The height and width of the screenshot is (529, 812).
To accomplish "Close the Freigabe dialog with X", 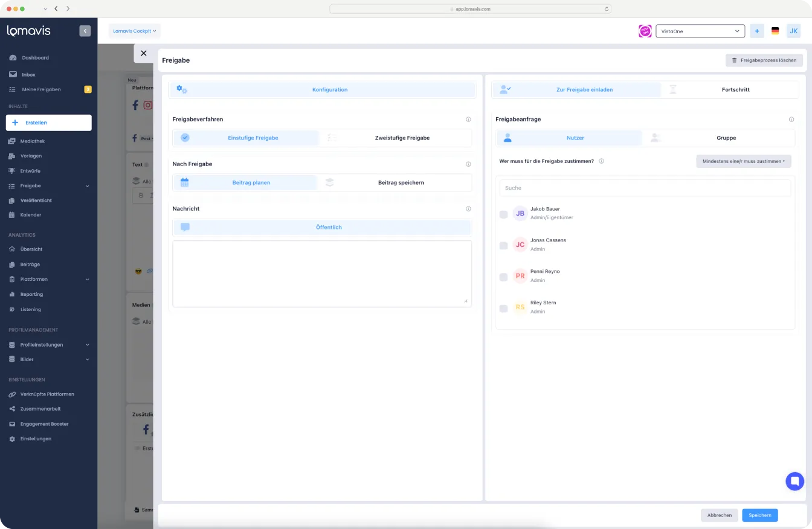I will click(x=143, y=53).
